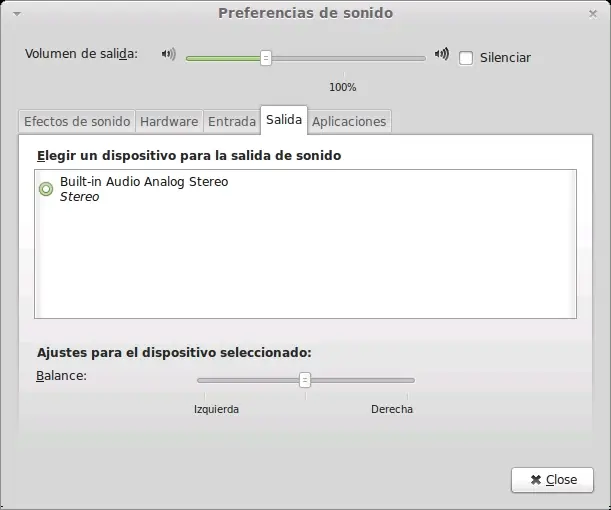Image resolution: width=611 pixels, height=510 pixels.
Task: Switch to the Entrada tab
Action: 232,122
